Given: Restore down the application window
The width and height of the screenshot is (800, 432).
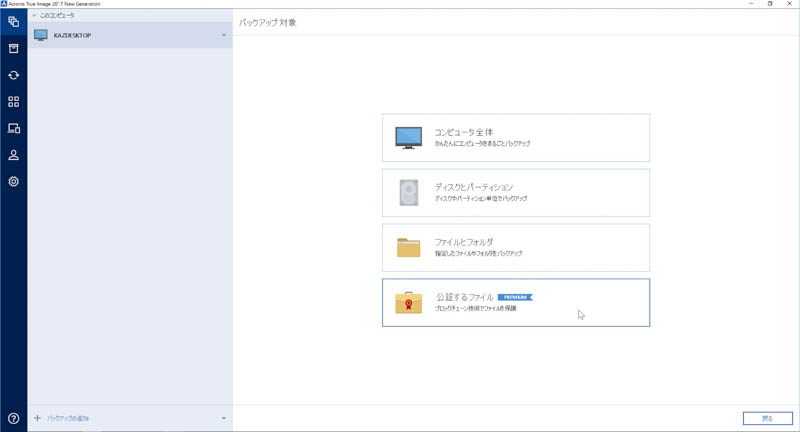Looking at the screenshot, I should click(x=770, y=4).
